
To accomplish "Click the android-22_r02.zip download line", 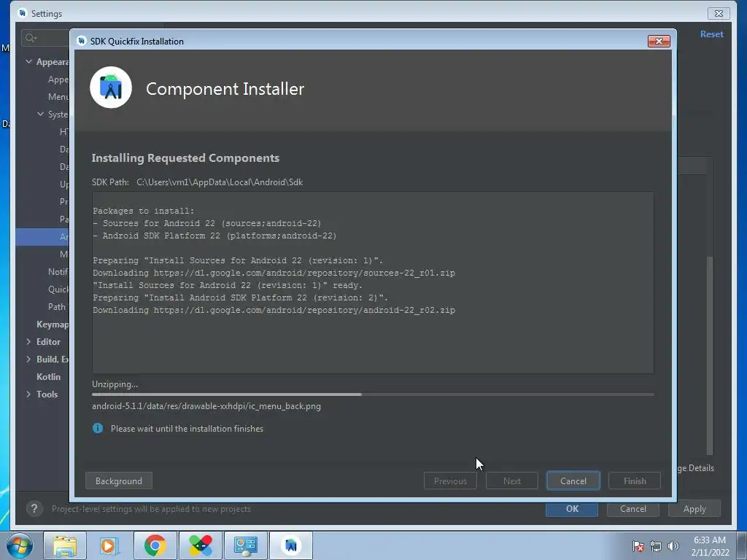I will point(274,309).
